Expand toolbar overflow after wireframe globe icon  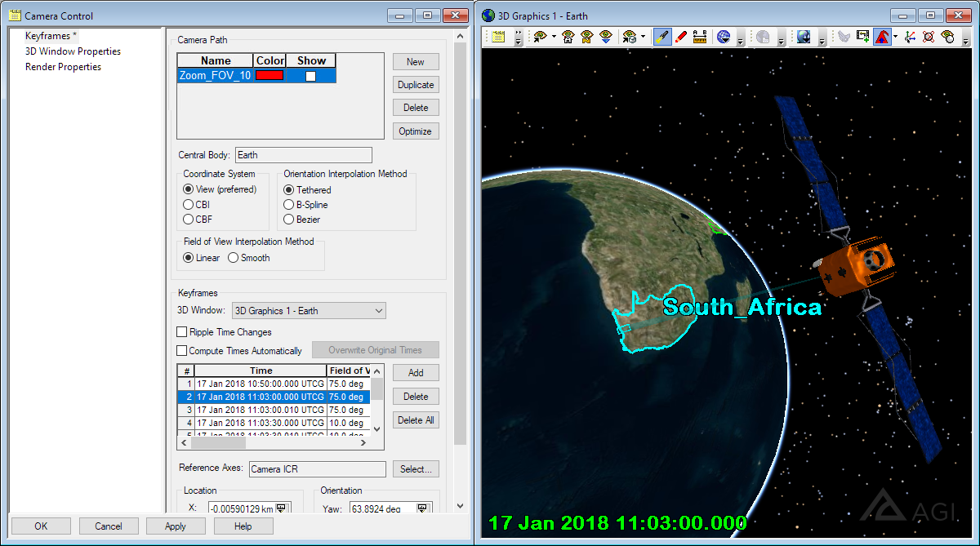click(x=740, y=38)
